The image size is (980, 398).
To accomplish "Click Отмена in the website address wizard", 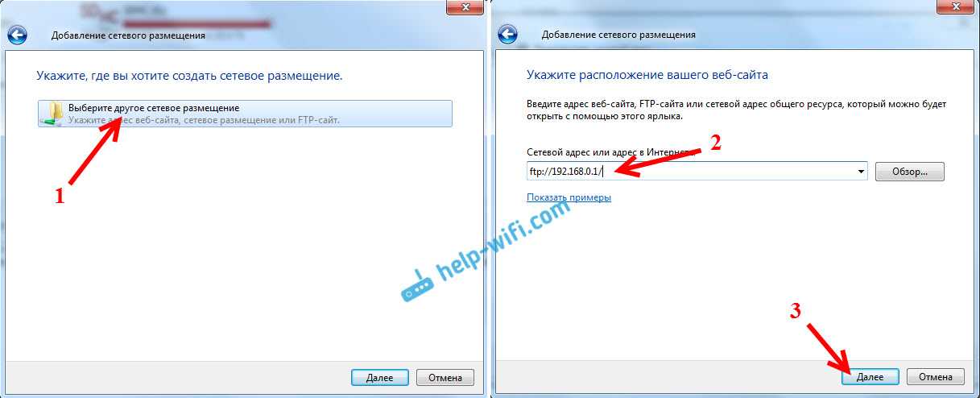I will click(x=935, y=376).
